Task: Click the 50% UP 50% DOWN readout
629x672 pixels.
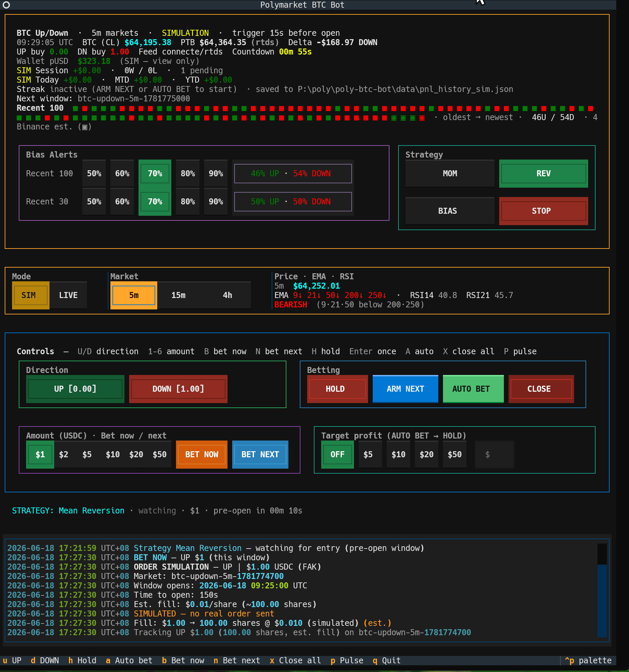Action: point(293,201)
